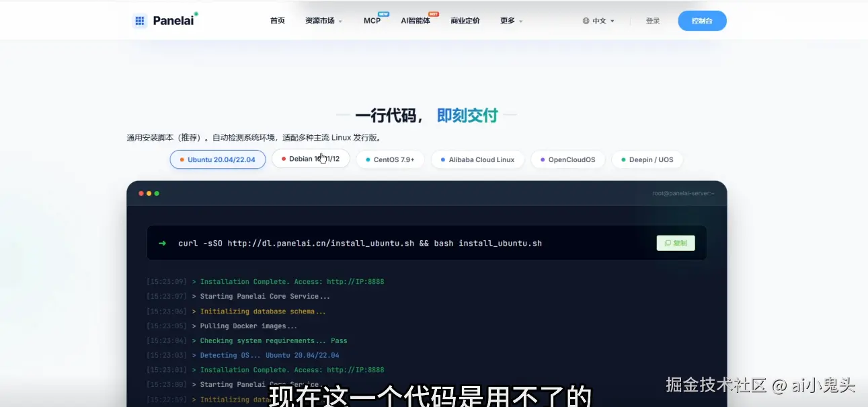Viewport: 868px width, 407px height.
Task: Click the Panelai brand name text
Action: 173,21
